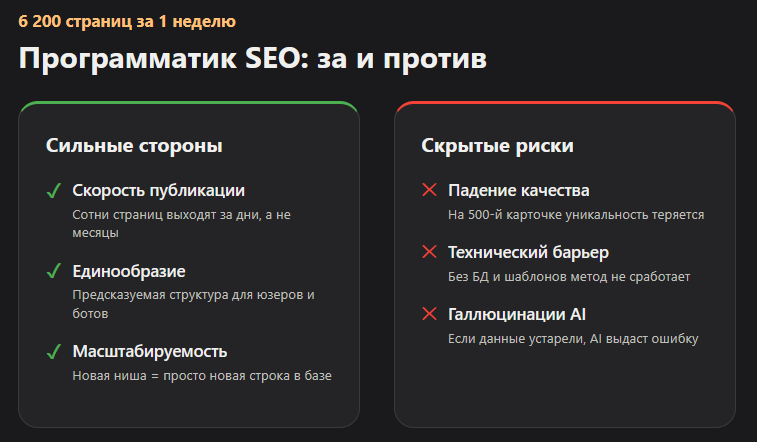Click the description Предсказуемая структура для юзеров и ботов
The height and width of the screenshot is (442, 757).
pos(193,304)
